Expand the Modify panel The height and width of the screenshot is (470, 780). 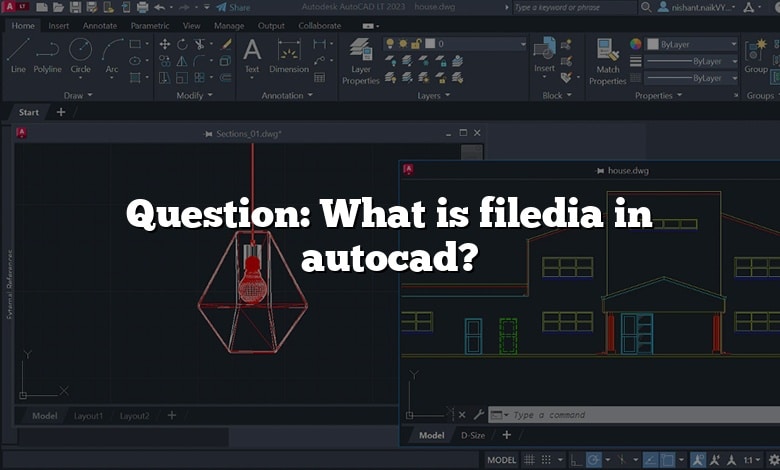click(x=194, y=95)
